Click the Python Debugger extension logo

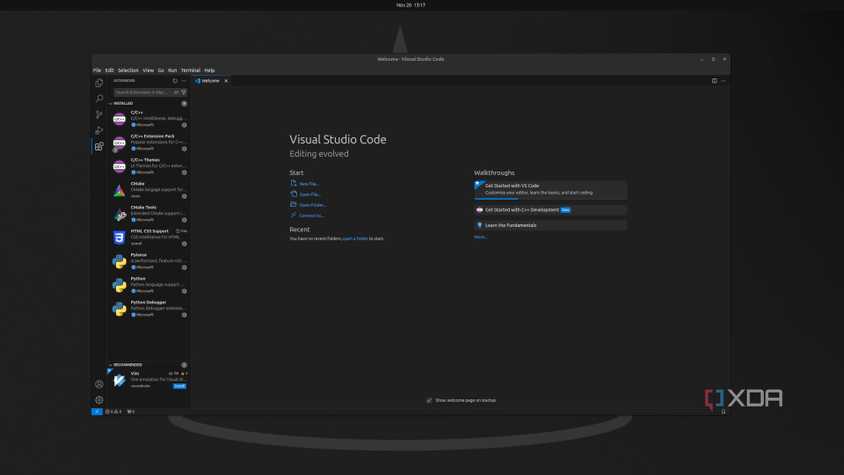point(119,309)
